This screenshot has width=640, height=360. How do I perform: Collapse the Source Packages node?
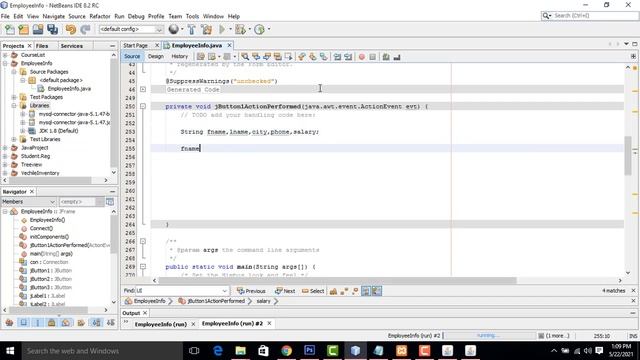pos(14,72)
